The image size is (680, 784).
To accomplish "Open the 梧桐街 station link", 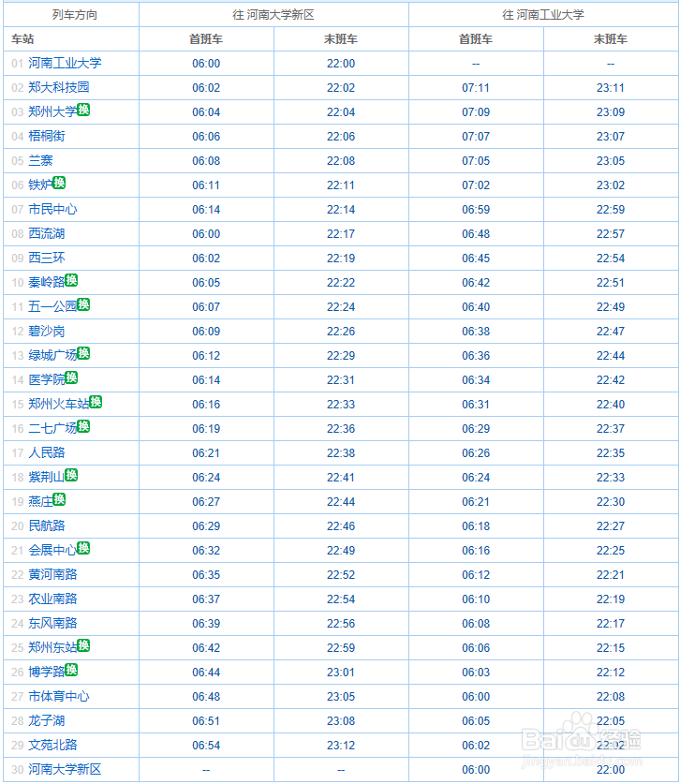I will (47, 136).
